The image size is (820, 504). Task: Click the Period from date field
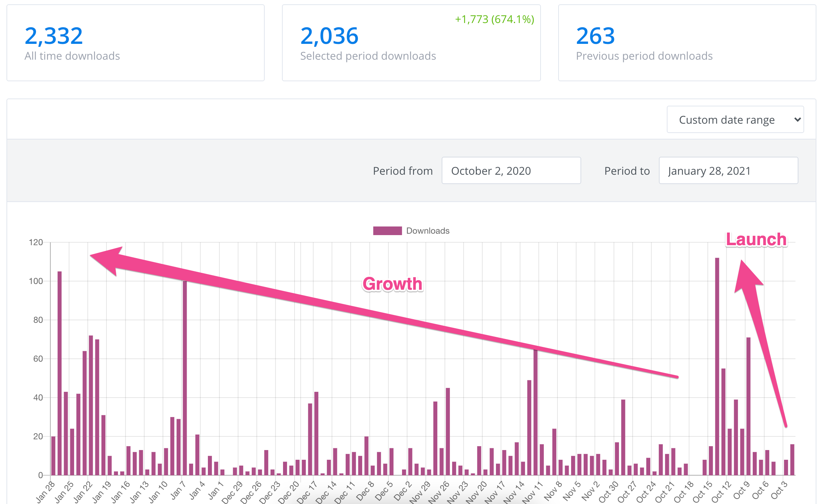point(511,171)
